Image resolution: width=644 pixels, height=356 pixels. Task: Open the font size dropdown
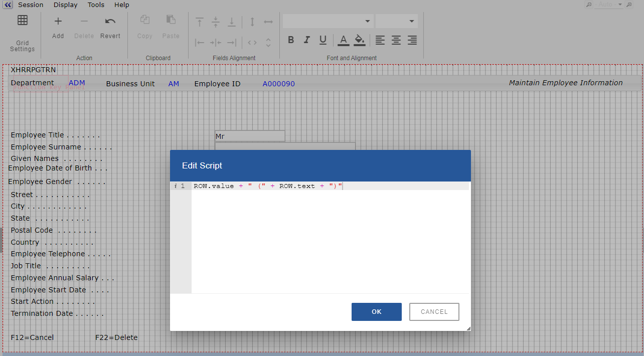(396, 21)
